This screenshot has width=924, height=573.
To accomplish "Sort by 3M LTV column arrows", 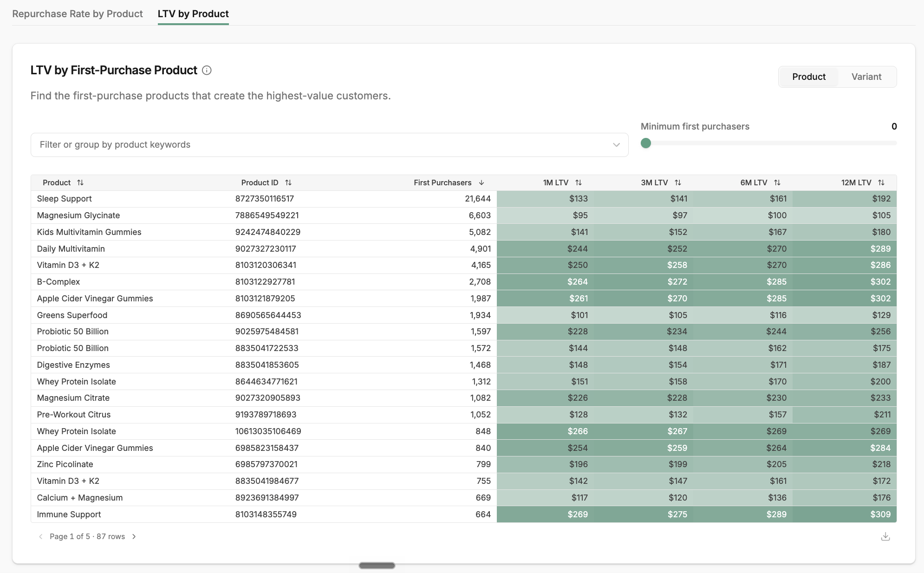I will (678, 182).
